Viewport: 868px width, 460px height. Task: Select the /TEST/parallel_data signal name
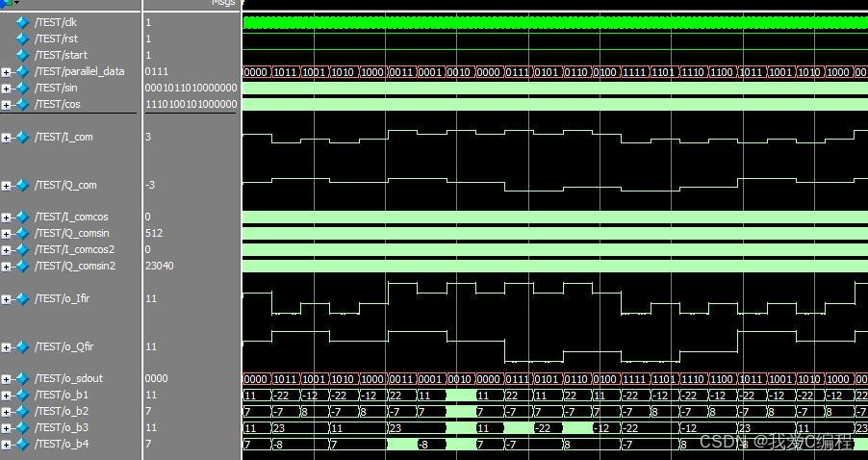coord(80,71)
